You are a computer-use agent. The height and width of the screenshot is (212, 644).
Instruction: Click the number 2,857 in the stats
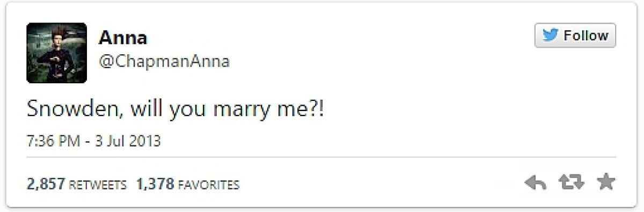(x=46, y=185)
